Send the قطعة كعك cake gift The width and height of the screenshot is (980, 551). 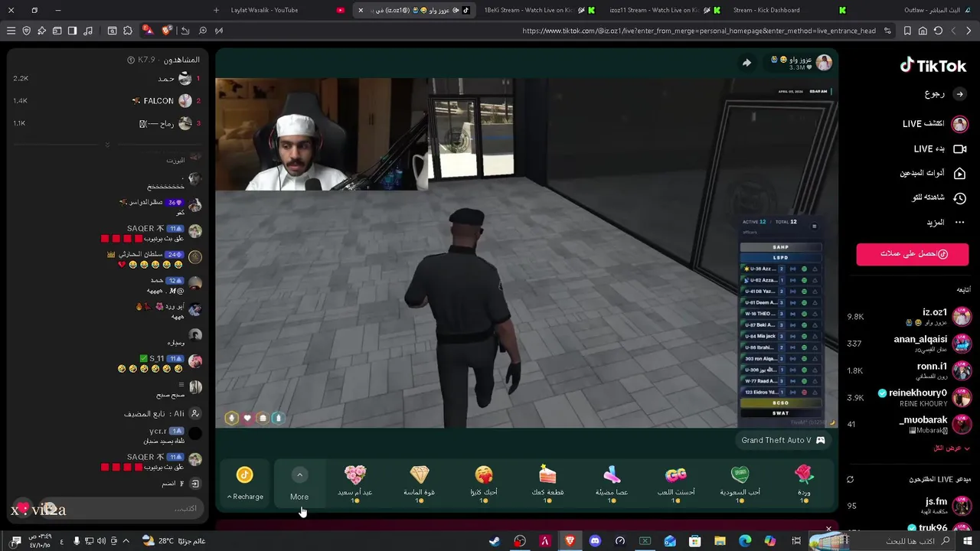[547, 483]
